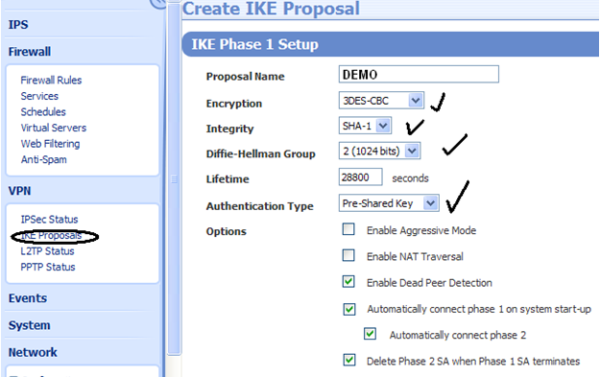View PPTP Status link
Image resolution: width=600 pixels, height=377 pixels.
coord(48,267)
